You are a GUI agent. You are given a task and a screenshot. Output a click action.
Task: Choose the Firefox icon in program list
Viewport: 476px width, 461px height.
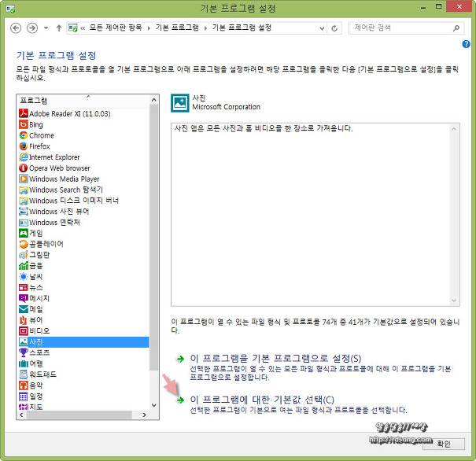click(24, 146)
